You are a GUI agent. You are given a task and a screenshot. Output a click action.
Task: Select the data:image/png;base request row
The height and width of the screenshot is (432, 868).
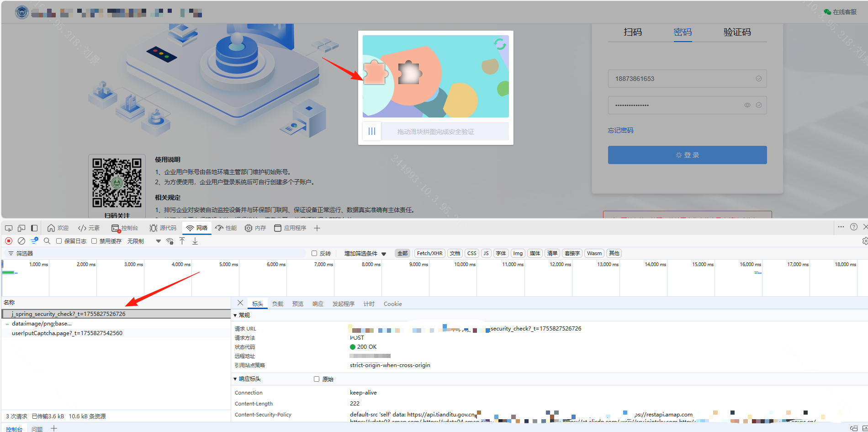tap(116, 324)
